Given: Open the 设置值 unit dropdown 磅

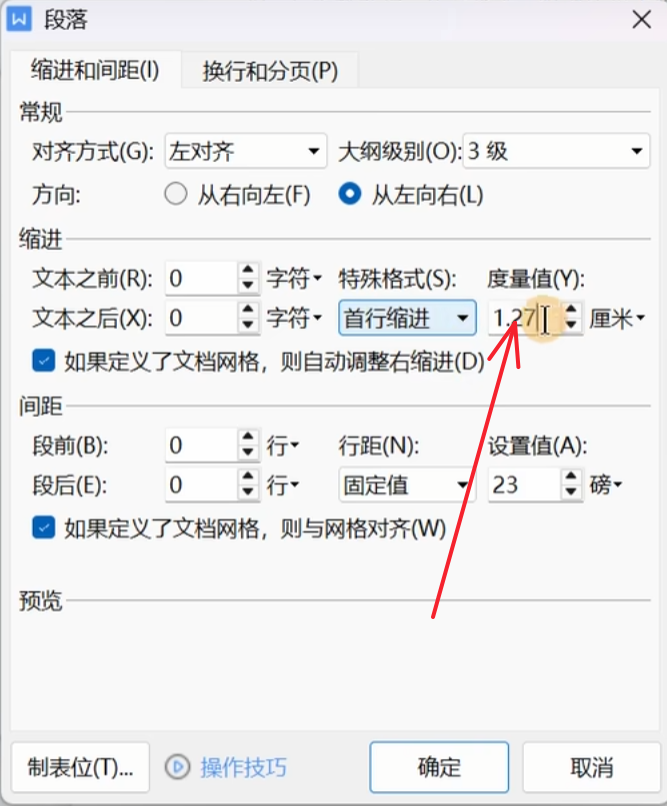Looking at the screenshot, I should coord(606,485).
